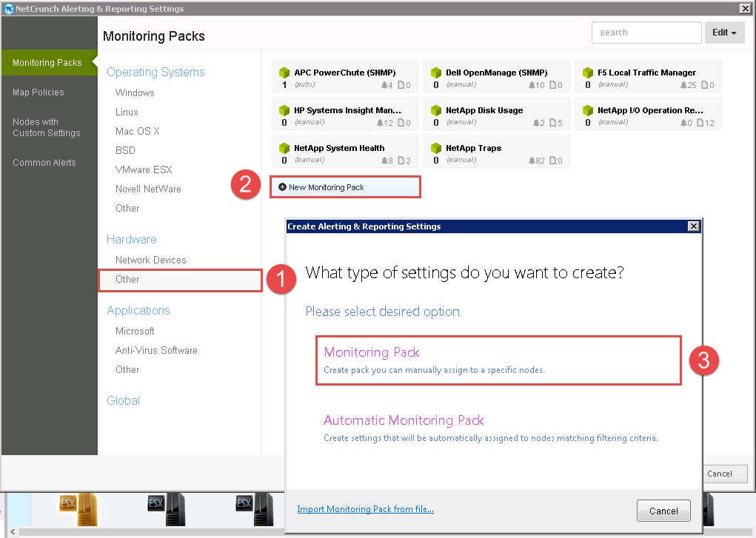Screen dimensions: 756x538
Task: Expand the Operating Systems category
Action: click(155, 72)
